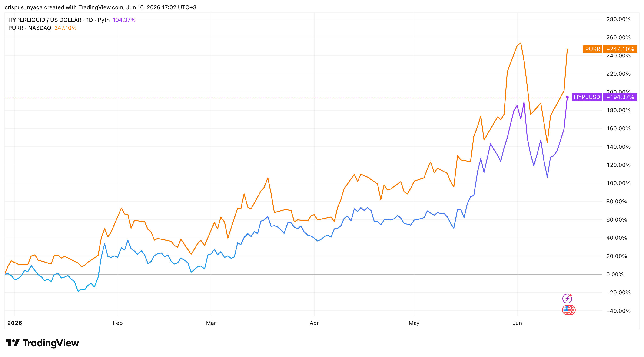Click the Apr label on time axis
Viewport: 644px width, 357px height.
point(314,323)
